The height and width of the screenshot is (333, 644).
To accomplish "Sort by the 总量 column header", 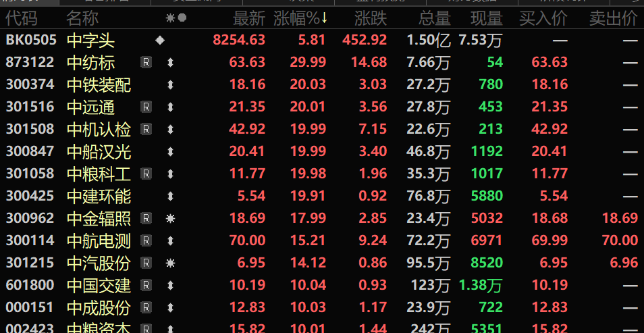I will (x=435, y=18).
